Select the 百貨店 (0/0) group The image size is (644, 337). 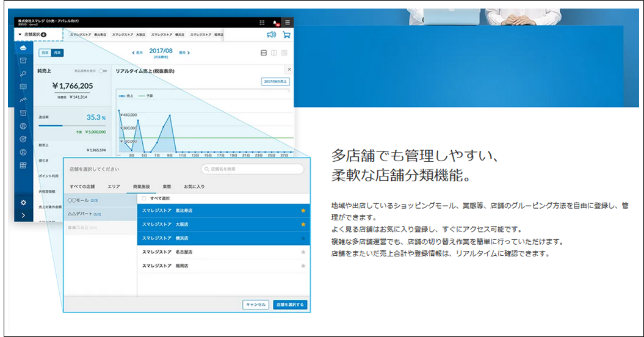click(x=100, y=227)
